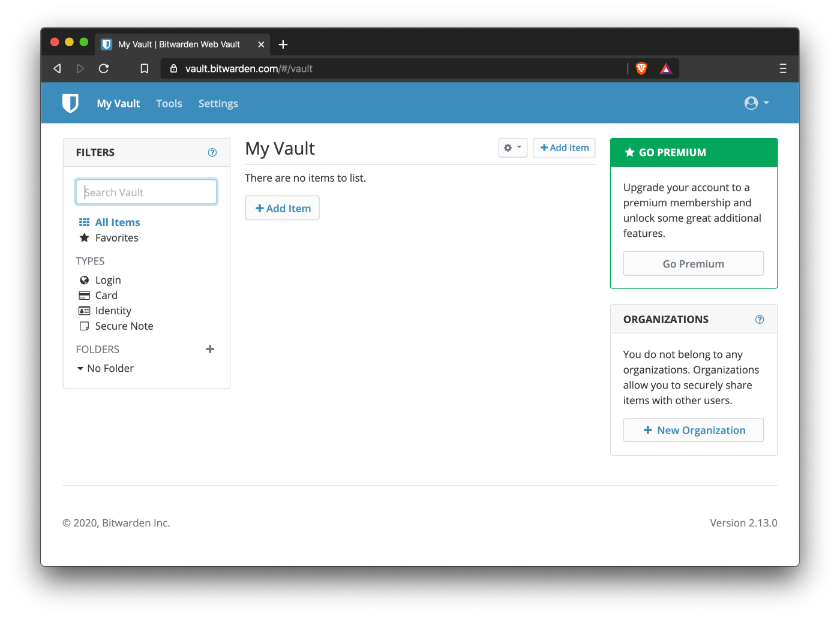The image size is (840, 620).
Task: Click the macOS green fullscreen button
Action: coord(84,42)
